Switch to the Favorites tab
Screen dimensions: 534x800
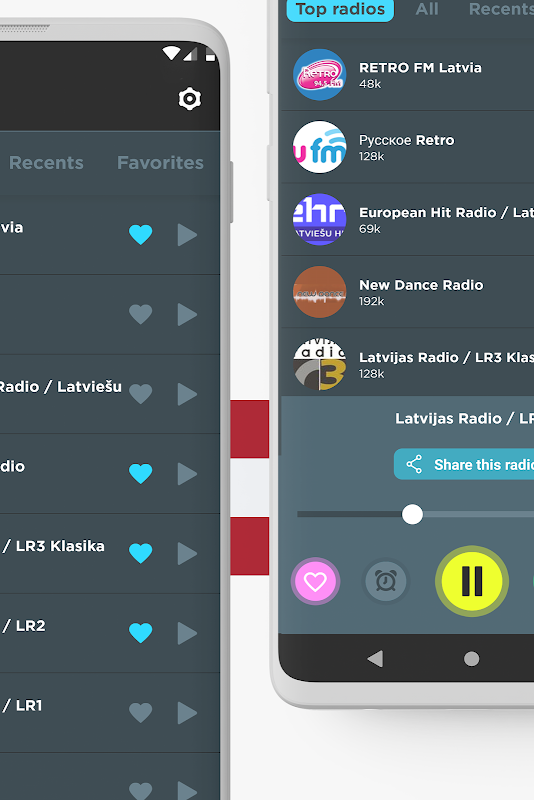click(x=160, y=163)
